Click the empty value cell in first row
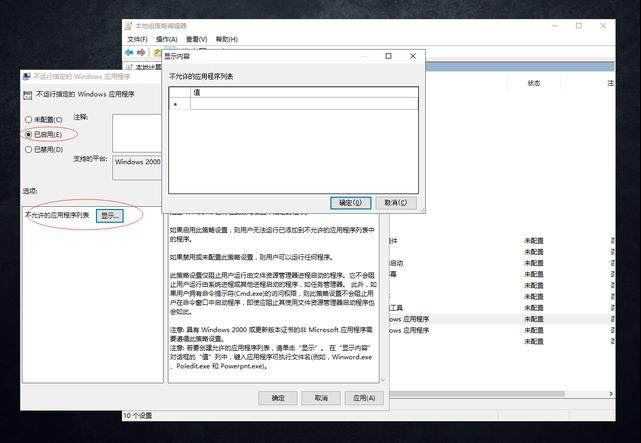Viewport: 641px width, 443px height. [x=304, y=105]
